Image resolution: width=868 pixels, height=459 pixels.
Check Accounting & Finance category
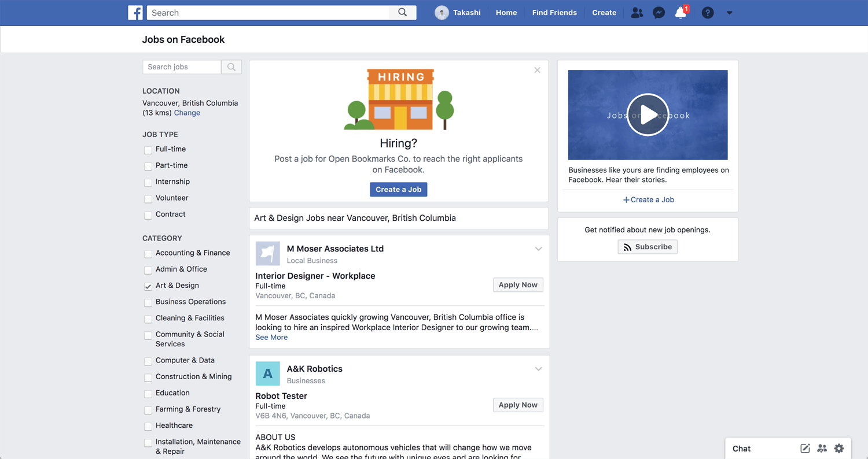(x=148, y=253)
